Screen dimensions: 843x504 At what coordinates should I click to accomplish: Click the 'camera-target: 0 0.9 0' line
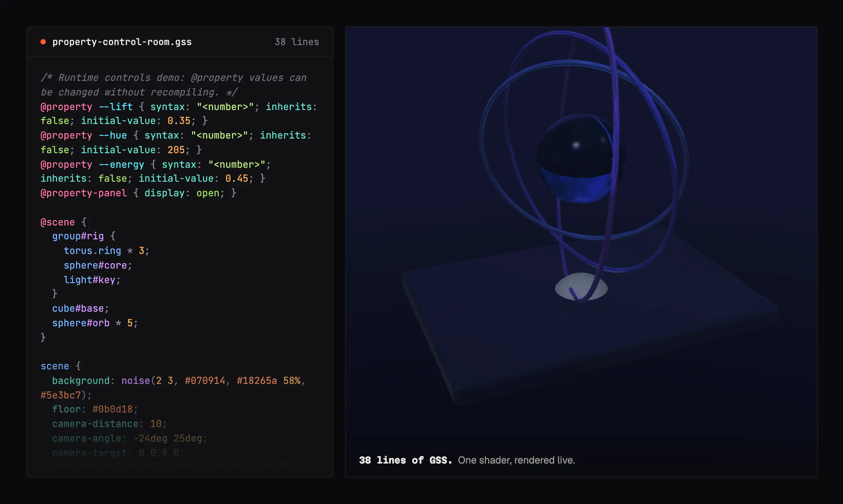click(118, 453)
